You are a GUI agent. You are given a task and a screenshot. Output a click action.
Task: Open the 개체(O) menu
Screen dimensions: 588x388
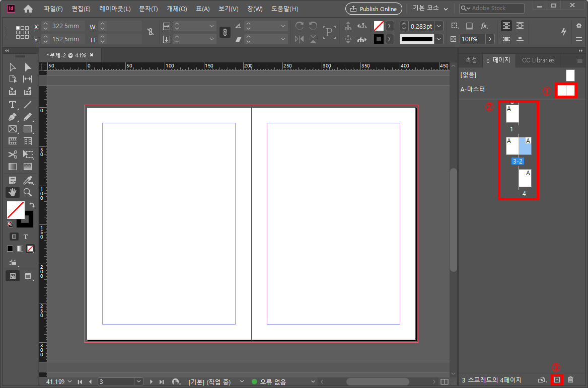(177, 9)
